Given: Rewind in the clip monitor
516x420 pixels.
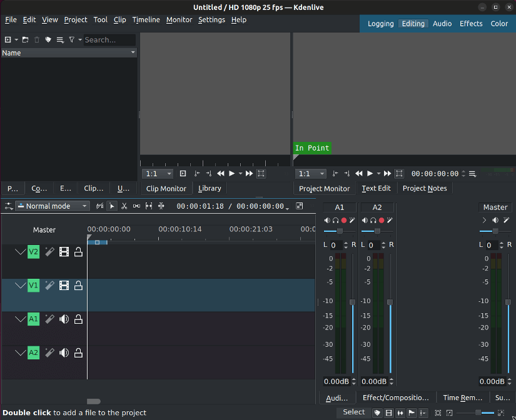Looking at the screenshot, I should point(221,174).
